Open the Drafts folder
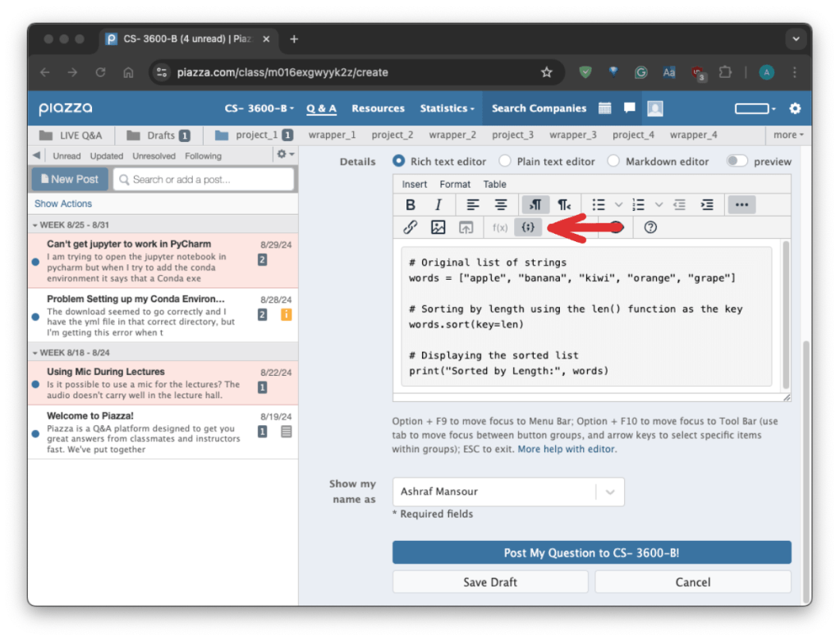Viewport: 840px width, 636px height. (158, 135)
